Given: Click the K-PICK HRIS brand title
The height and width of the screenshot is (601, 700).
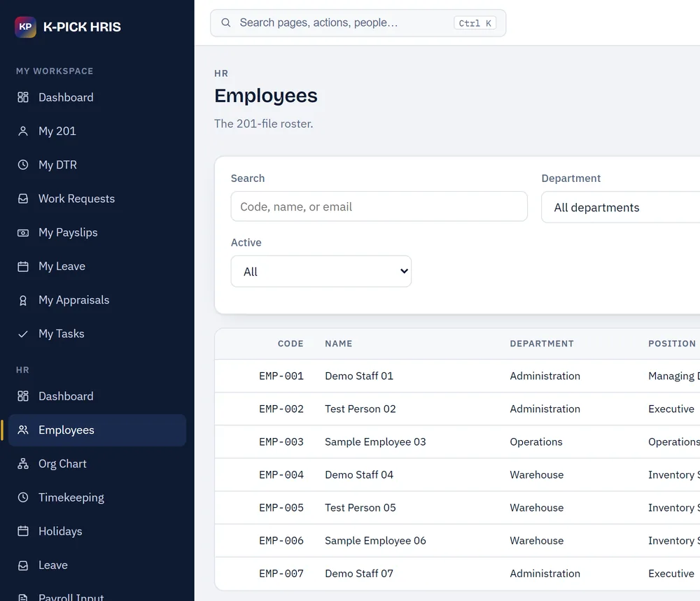Looking at the screenshot, I should pos(82,27).
